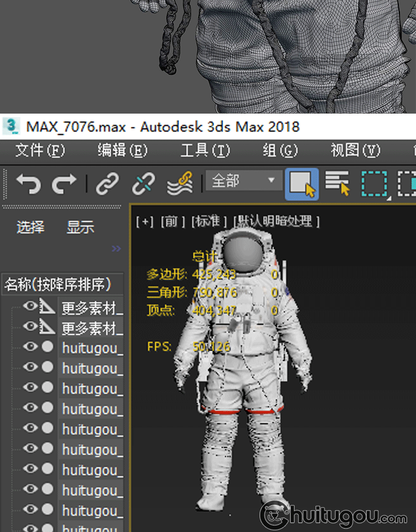
Task: Open the 选择 menu in the scene explorer
Action: [x=31, y=227]
